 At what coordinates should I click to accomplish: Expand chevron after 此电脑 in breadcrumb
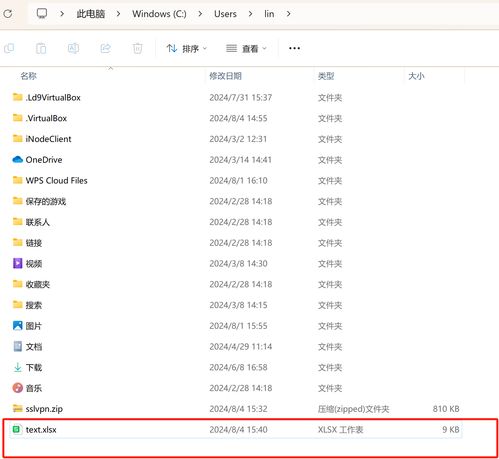click(118, 14)
